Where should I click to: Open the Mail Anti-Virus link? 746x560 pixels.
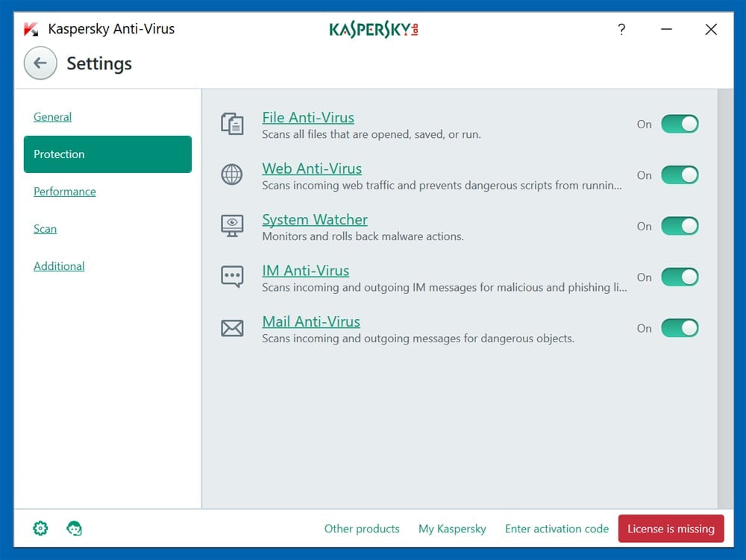click(310, 321)
